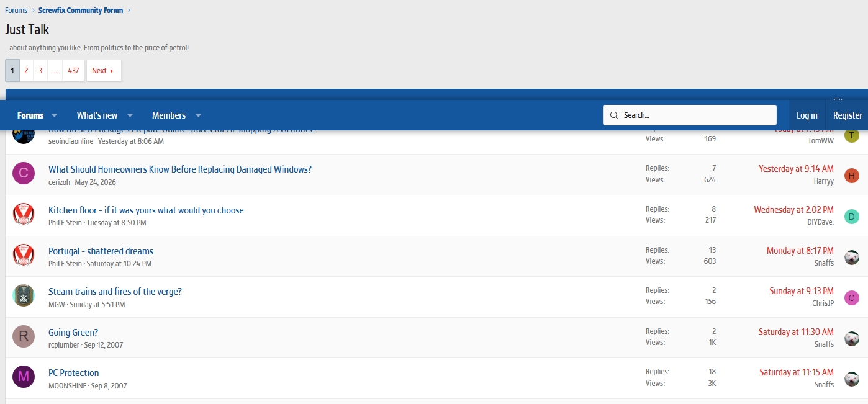
Task: Click Phil E Stein avatar on Portugal thread
Action: [24, 255]
